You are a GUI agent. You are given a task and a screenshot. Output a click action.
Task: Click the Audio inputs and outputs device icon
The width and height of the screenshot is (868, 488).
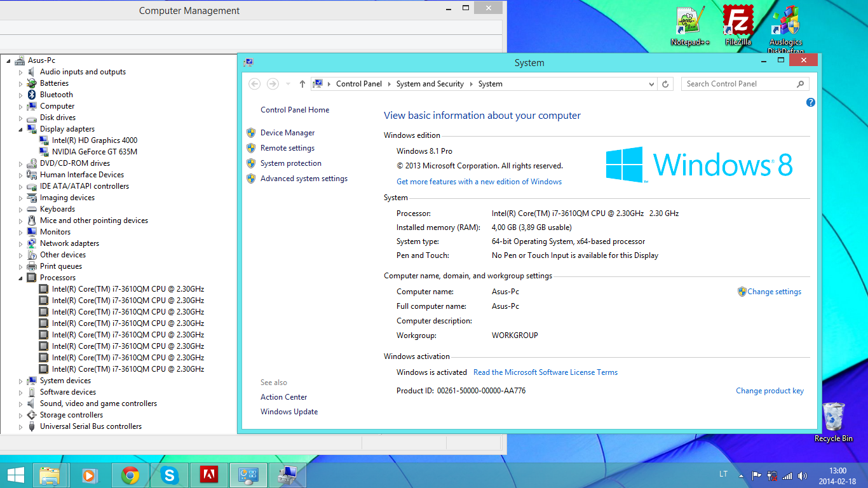(x=32, y=72)
